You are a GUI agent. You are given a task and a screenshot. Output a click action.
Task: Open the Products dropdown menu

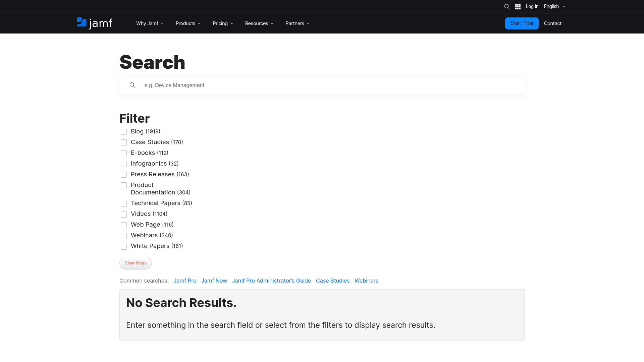[x=188, y=23]
